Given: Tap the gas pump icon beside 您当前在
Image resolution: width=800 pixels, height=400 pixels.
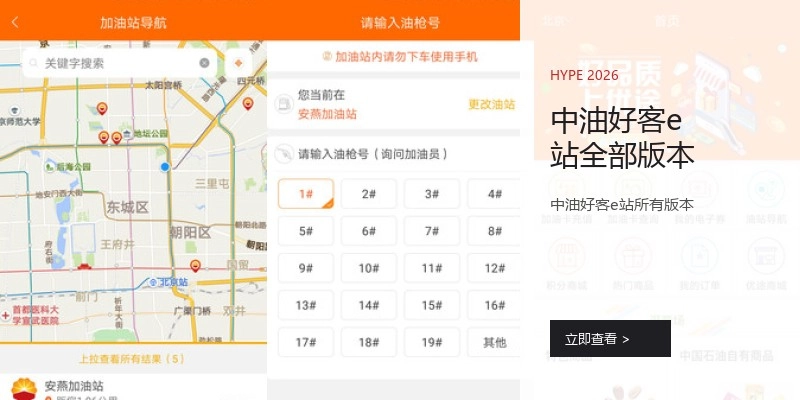Looking at the screenshot, I should [284, 104].
